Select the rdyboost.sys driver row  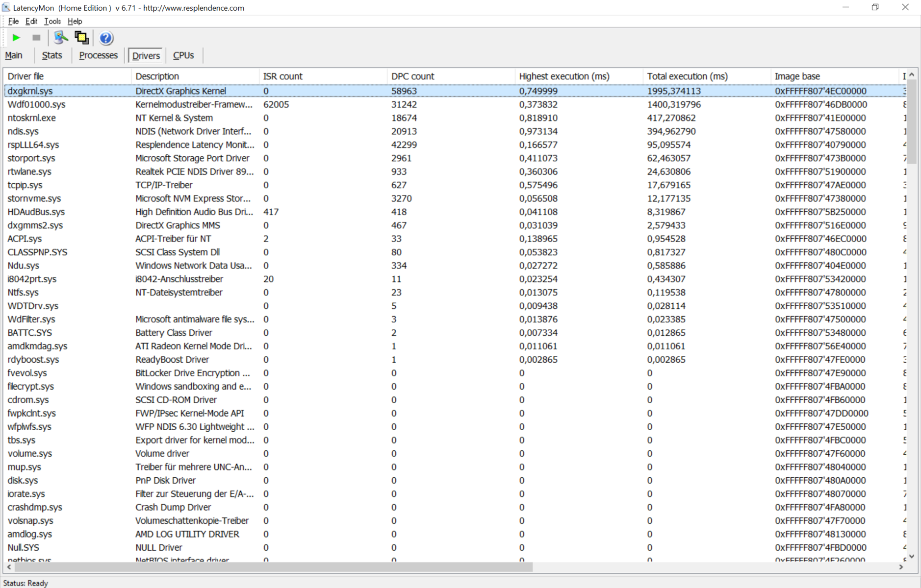(x=455, y=360)
